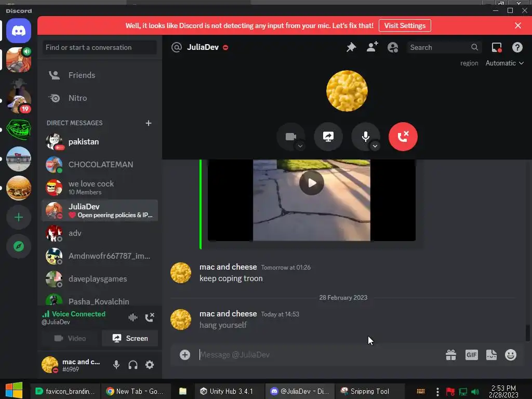The height and width of the screenshot is (399, 532).
Task: Turn on Video in voice panel
Action: tap(70, 338)
